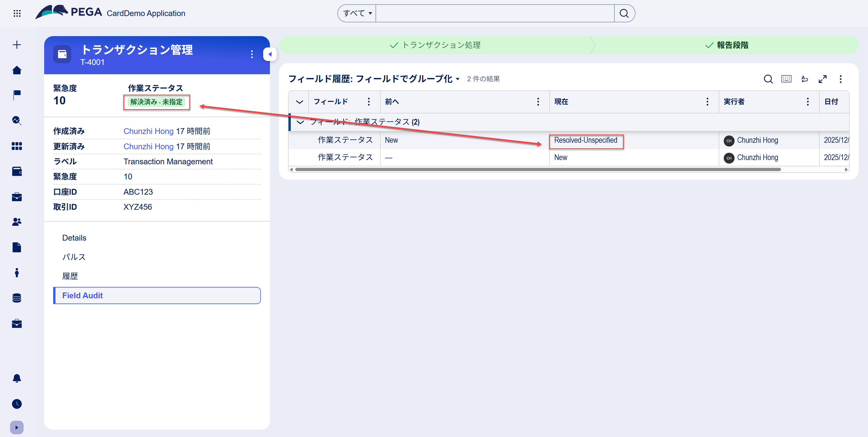The image size is (868, 437).
Task: Open the notifications bell icon
Action: point(17,378)
